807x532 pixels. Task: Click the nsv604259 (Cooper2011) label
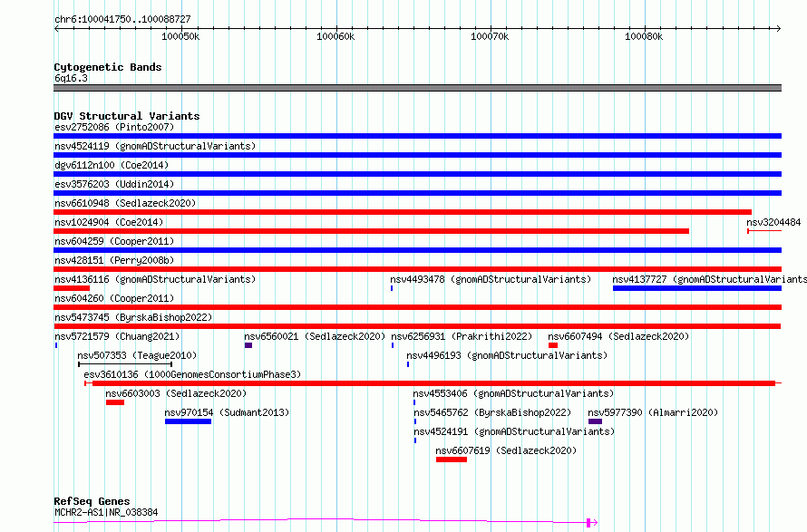pos(114,241)
